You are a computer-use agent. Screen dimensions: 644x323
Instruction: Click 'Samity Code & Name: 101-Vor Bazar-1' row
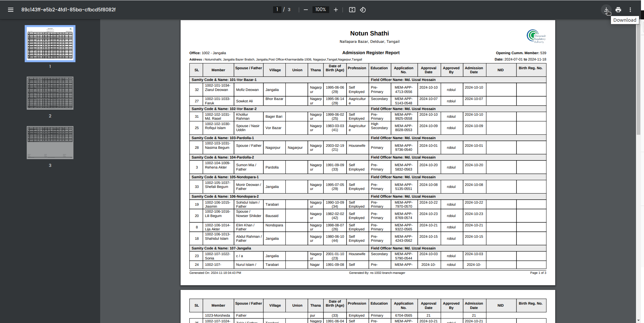tap(279, 80)
